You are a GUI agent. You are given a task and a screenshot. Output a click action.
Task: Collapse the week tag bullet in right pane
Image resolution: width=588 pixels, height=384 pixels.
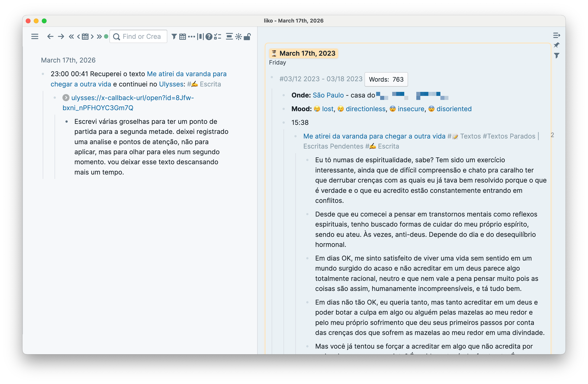[x=272, y=77]
